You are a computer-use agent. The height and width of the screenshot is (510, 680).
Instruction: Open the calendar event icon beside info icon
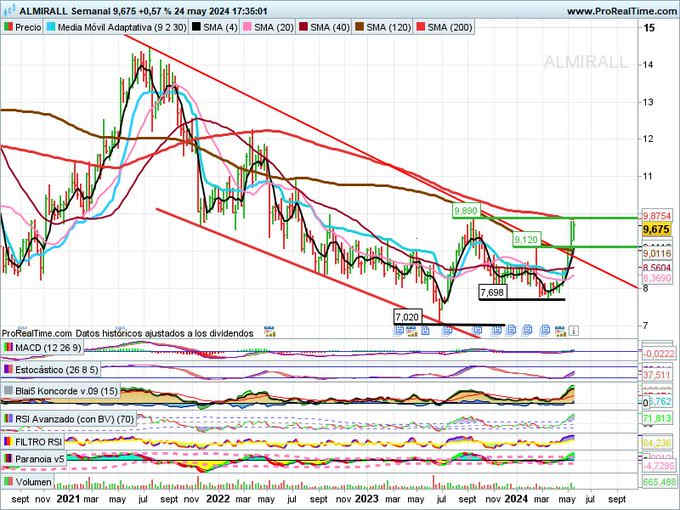(x=561, y=331)
